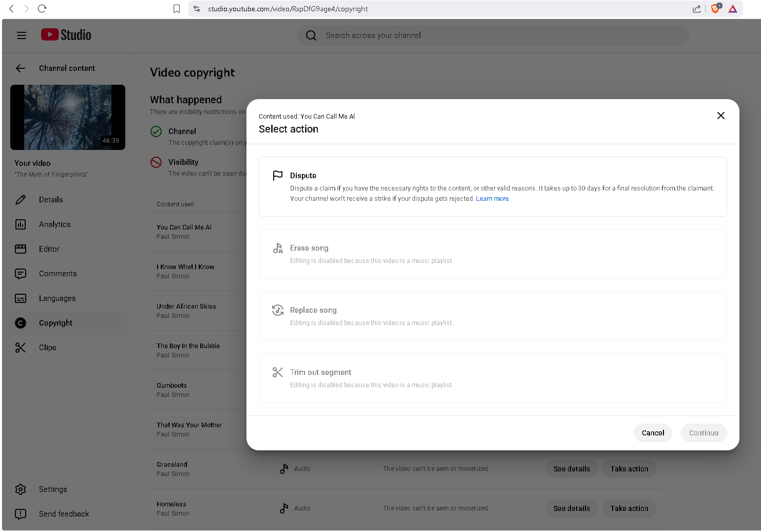Click the bookmark icon in browser bar

pos(177,9)
